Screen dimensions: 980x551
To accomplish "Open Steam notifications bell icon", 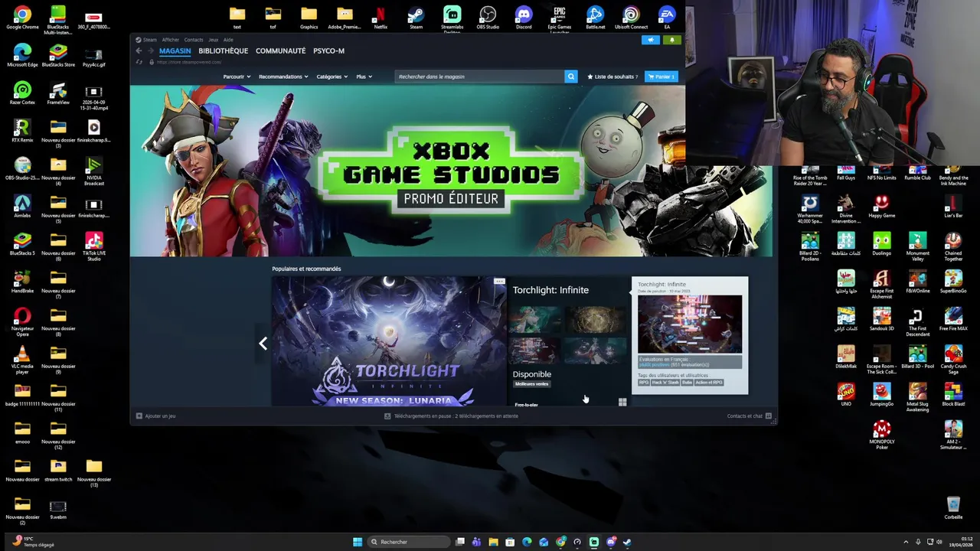I will (672, 40).
